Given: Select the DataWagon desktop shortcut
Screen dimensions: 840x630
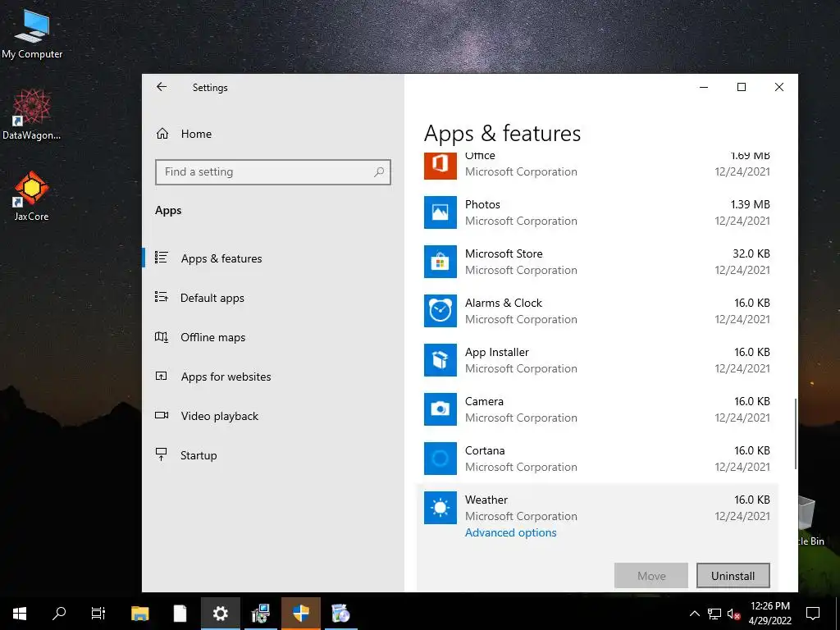Looking at the screenshot, I should click(32, 115).
